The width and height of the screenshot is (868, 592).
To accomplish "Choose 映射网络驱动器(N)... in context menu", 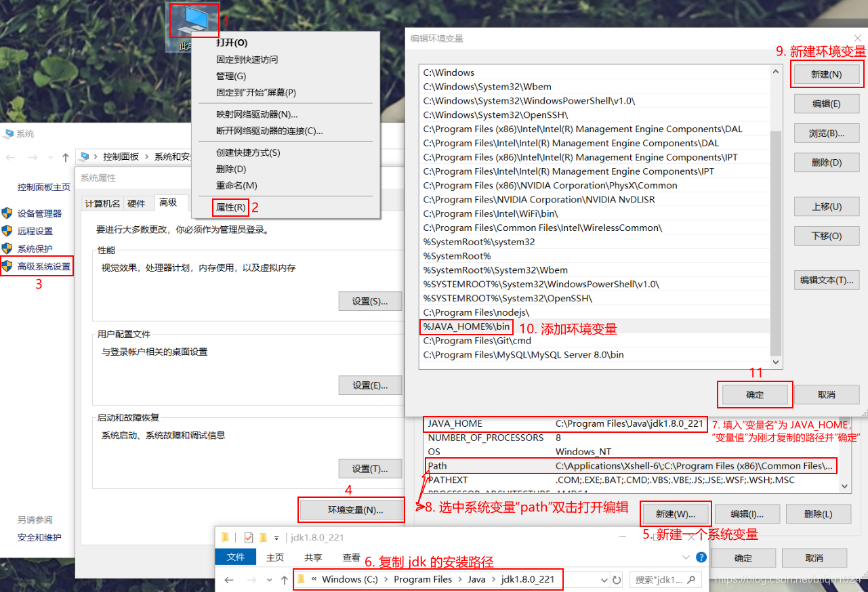I will pos(257,114).
